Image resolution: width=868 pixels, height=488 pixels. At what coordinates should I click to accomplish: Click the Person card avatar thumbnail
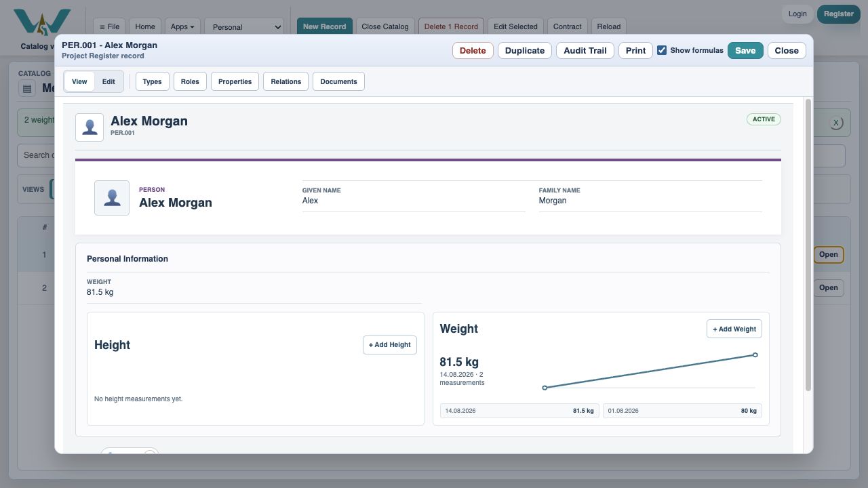coord(112,198)
